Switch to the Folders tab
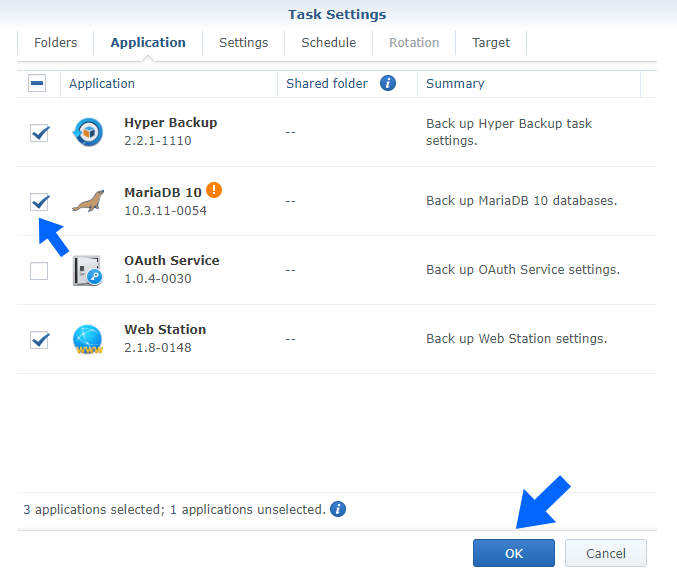This screenshot has width=677, height=574. (56, 43)
